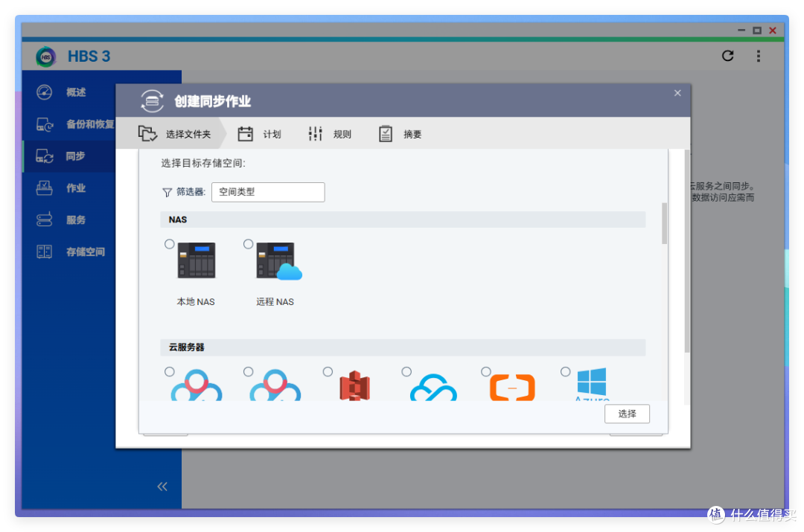Select the 本地 NAS radio button
Image resolution: width=804 pixels, height=532 pixels.
point(169,244)
